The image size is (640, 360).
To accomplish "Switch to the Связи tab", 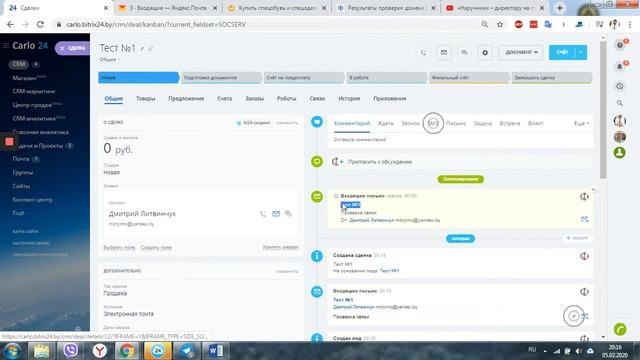I will coord(317,99).
